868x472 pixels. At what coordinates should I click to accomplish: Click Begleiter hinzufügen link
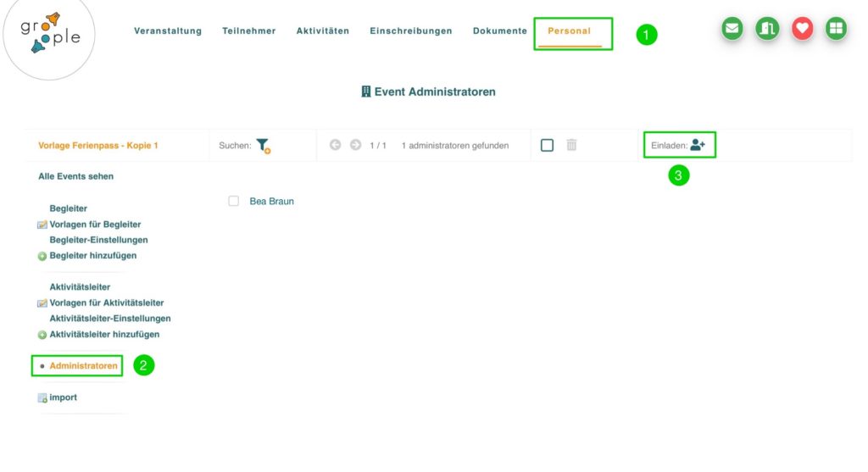point(92,255)
